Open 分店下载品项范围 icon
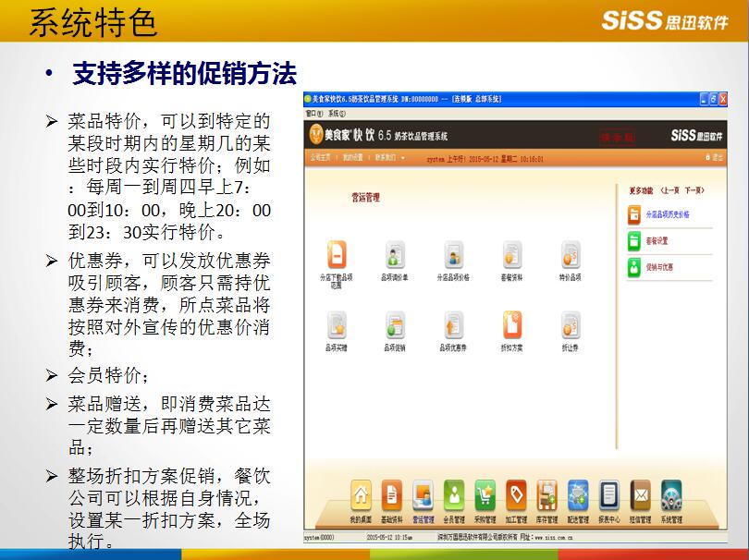The width and height of the screenshot is (749, 560). (x=339, y=255)
